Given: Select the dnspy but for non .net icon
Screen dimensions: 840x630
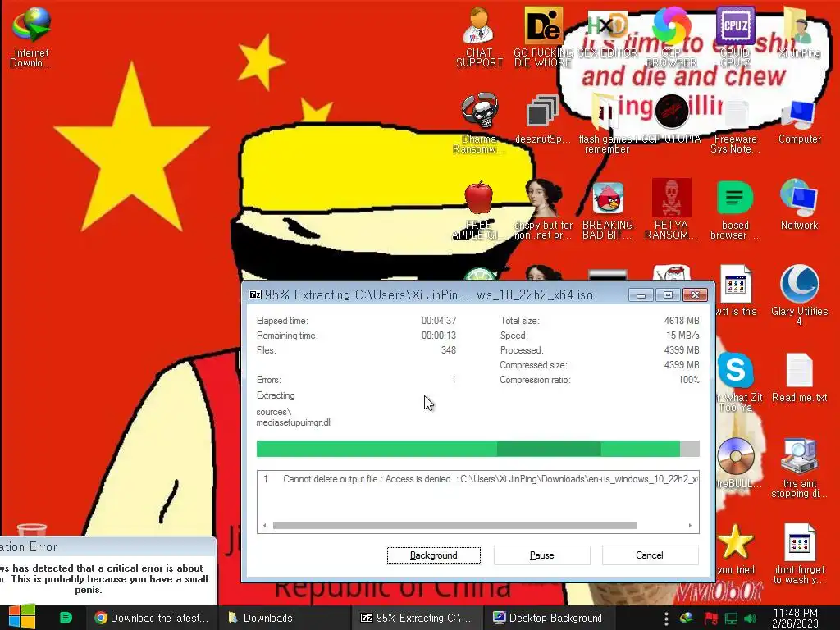Looking at the screenshot, I should click(543, 210).
